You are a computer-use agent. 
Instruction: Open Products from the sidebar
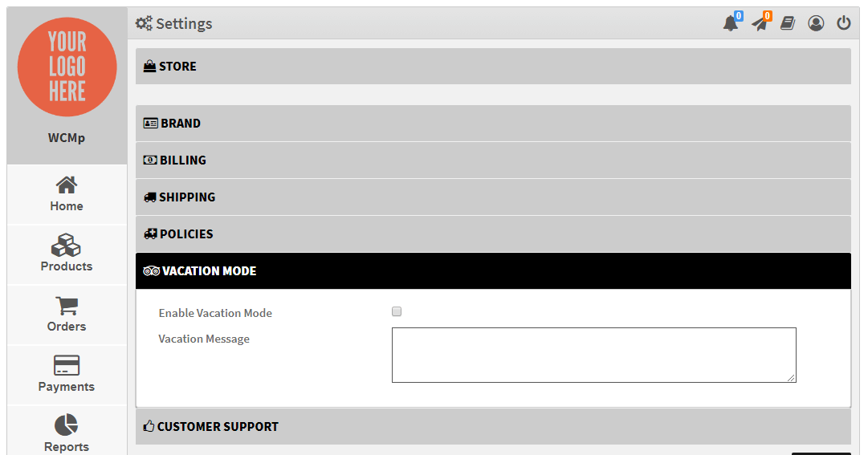point(67,254)
